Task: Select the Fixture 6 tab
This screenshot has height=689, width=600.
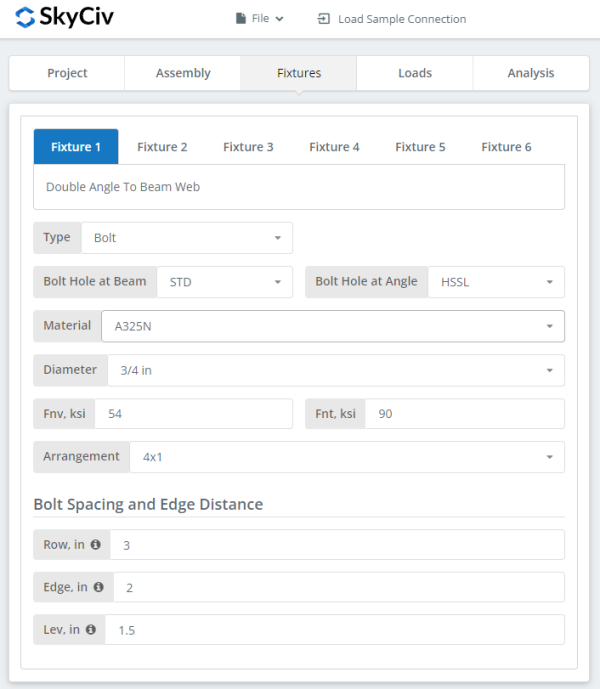Action: 506,147
